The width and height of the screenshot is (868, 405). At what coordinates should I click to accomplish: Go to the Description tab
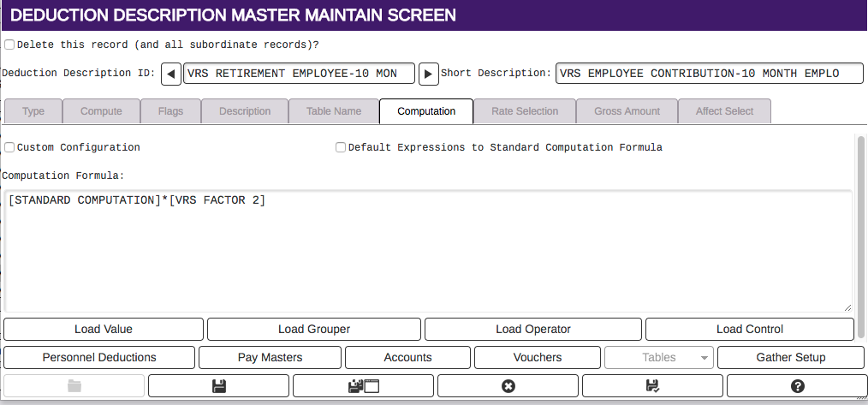(x=245, y=110)
